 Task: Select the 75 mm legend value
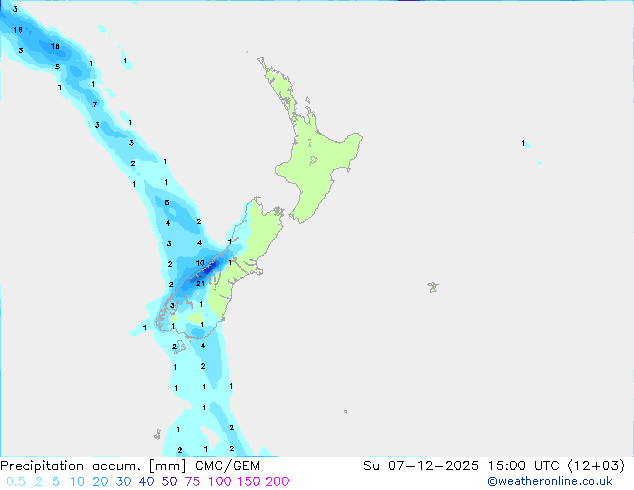coord(192,482)
